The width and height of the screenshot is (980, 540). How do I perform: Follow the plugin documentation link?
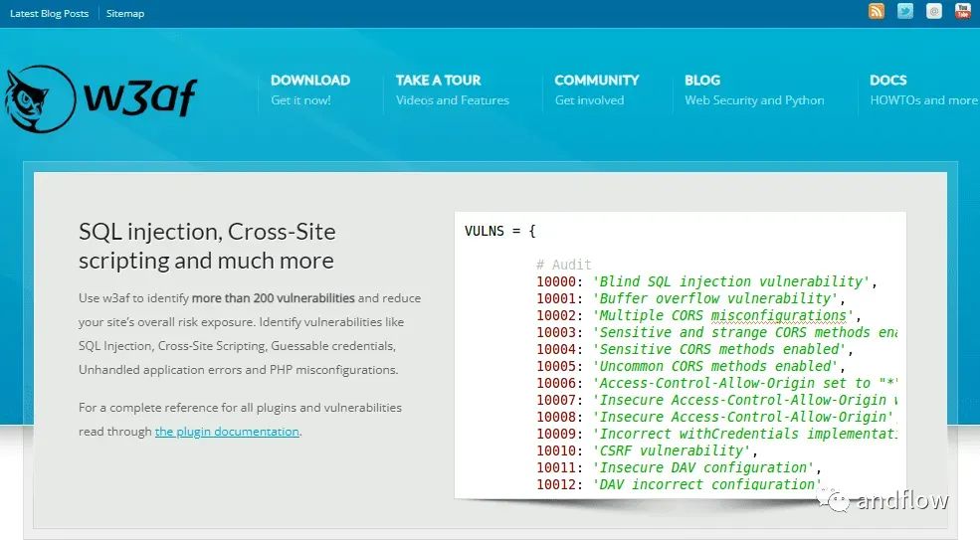tap(227, 432)
